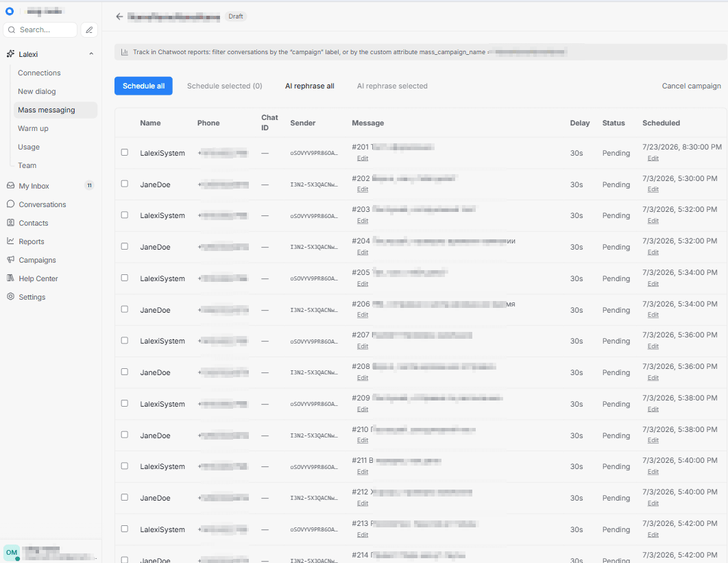The height and width of the screenshot is (563, 728).
Task: Click the Conversations bubble icon
Action: (11, 204)
